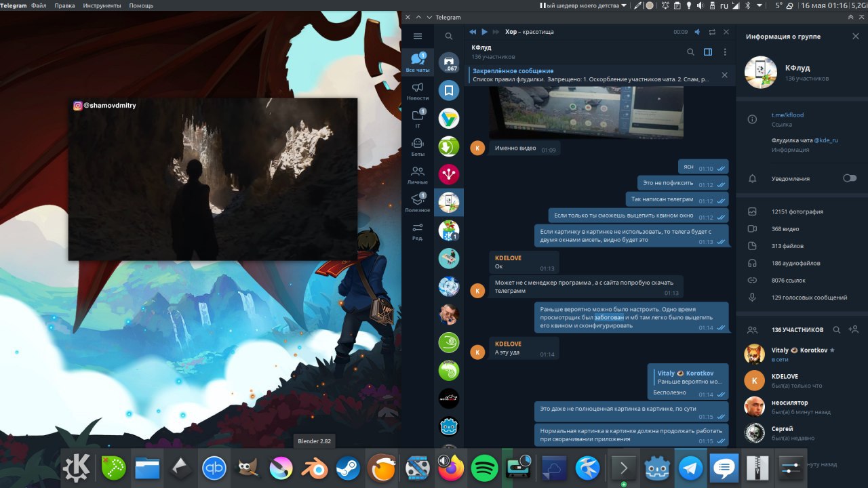
Task: Toggle the group info side panel icon
Action: tap(707, 52)
